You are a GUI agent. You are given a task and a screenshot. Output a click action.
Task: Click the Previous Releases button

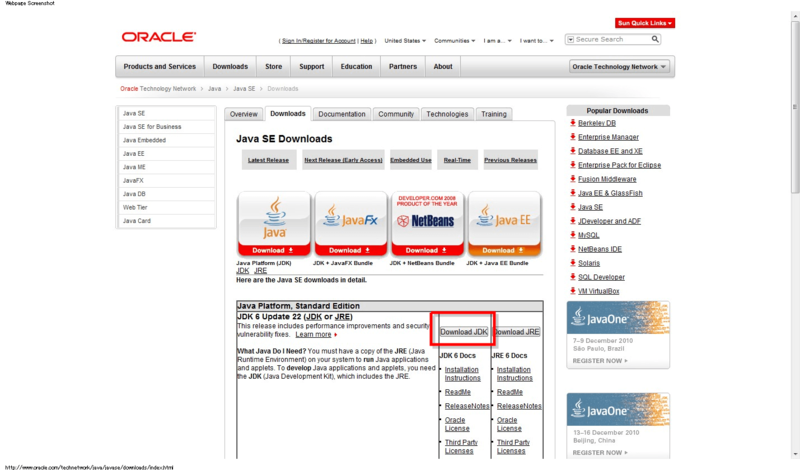point(510,160)
